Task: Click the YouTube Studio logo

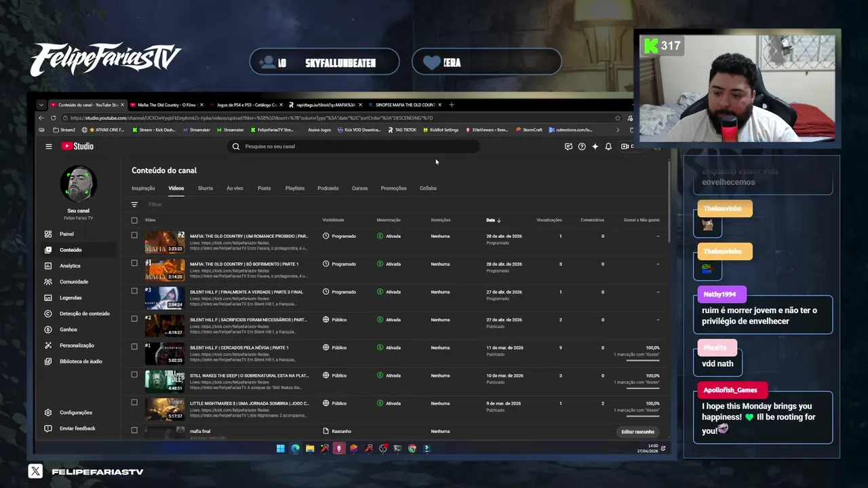Action: point(77,146)
